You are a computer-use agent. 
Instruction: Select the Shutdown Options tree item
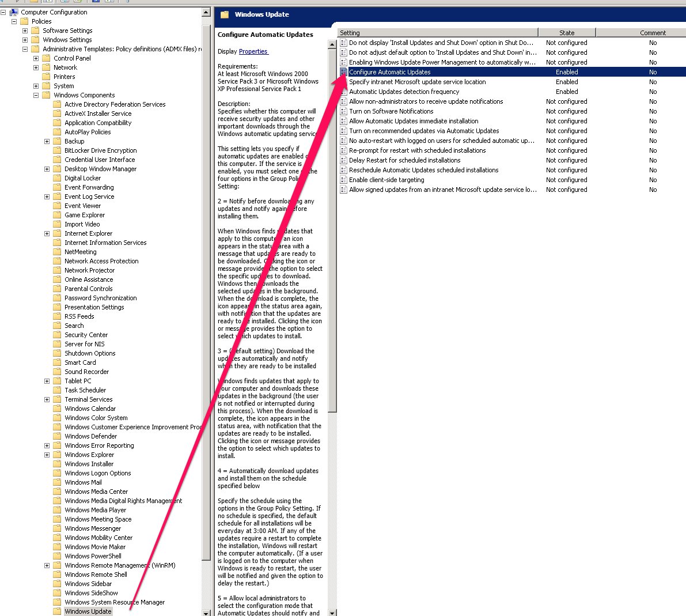(x=90, y=353)
